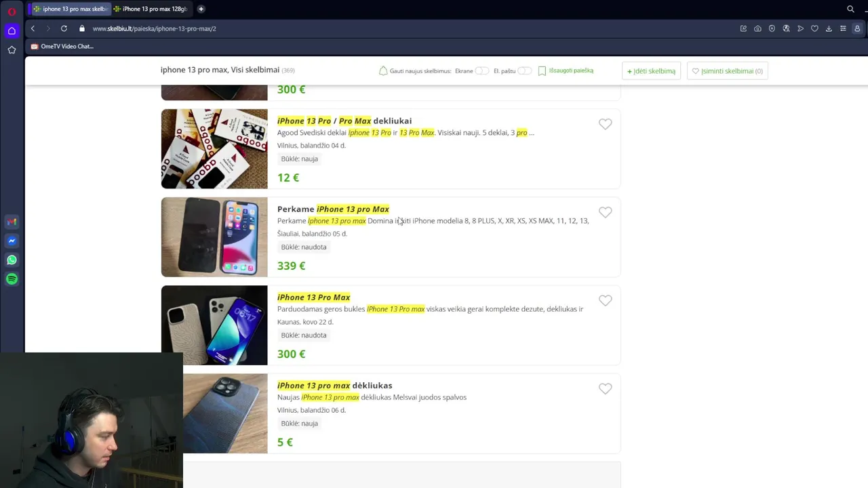Click the Šiauliai, balandžio 05 d. text
868x488 pixels.
click(312, 234)
